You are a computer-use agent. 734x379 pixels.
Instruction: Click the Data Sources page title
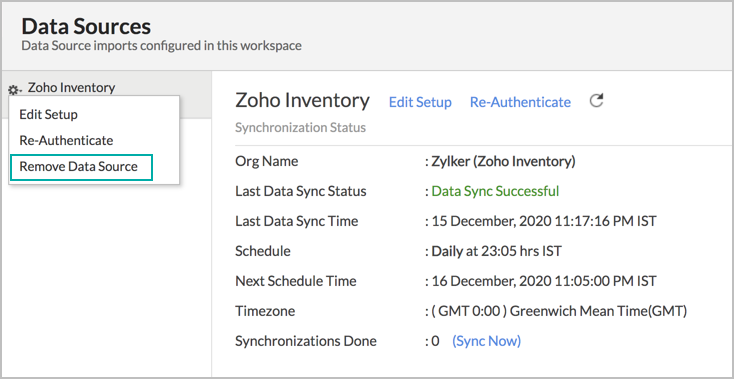point(86,27)
